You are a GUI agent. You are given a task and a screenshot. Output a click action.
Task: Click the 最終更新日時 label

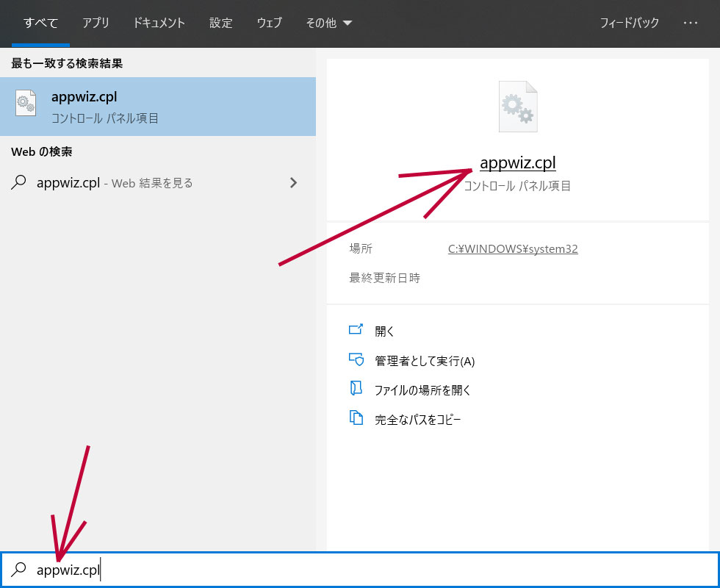(x=385, y=278)
